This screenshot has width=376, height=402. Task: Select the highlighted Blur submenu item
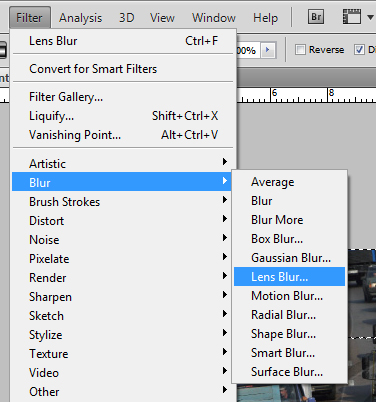[x=122, y=182]
